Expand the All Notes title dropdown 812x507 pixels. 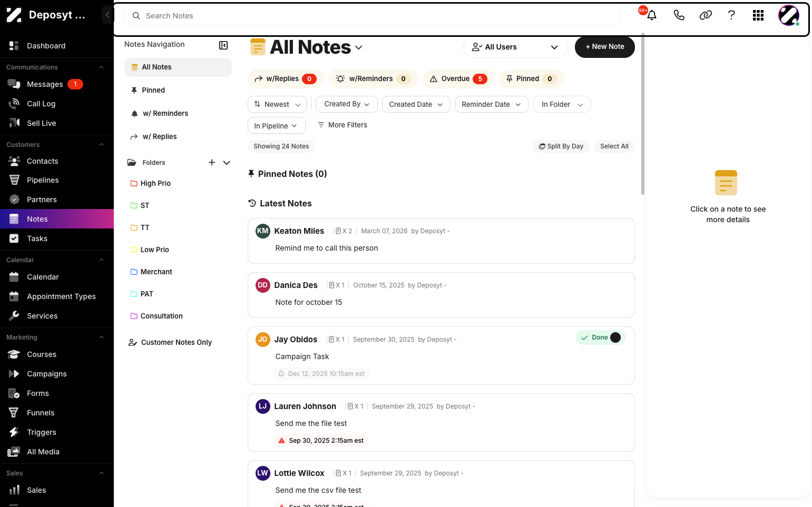click(359, 47)
